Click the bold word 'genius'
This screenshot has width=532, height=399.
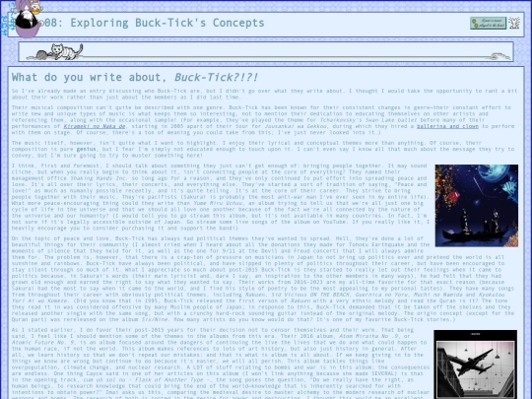point(86,149)
